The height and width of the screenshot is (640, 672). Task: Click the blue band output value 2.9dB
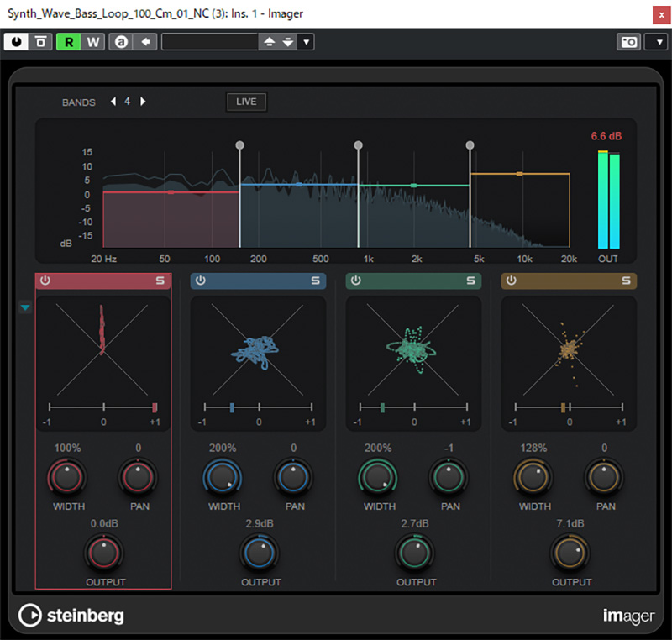coord(260,524)
